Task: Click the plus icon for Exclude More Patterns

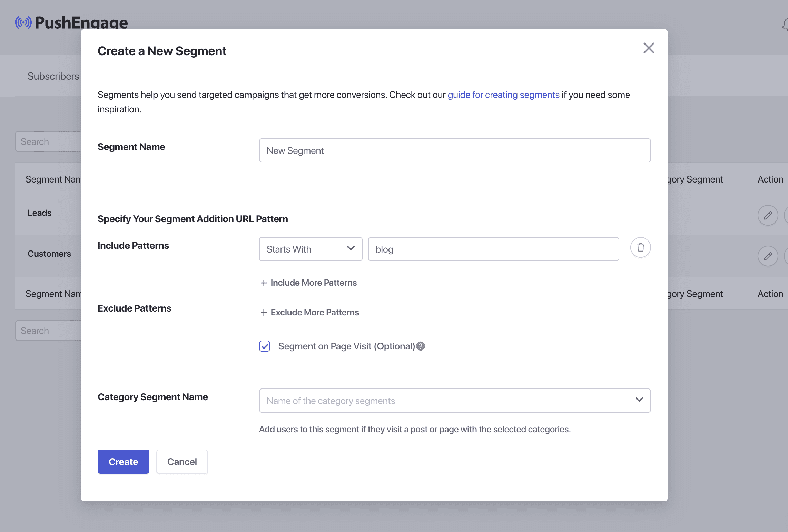Action: pyautogui.click(x=264, y=313)
